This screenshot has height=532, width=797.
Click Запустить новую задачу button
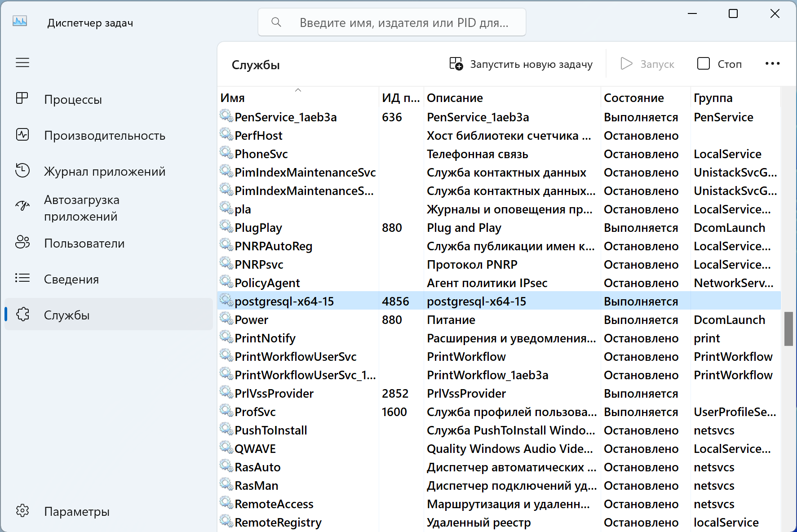coord(521,64)
